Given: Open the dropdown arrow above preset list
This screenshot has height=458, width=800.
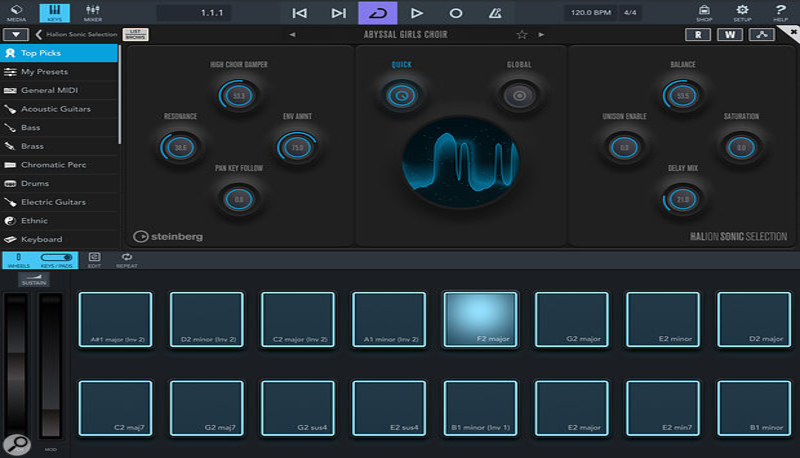Looking at the screenshot, I should [16, 35].
